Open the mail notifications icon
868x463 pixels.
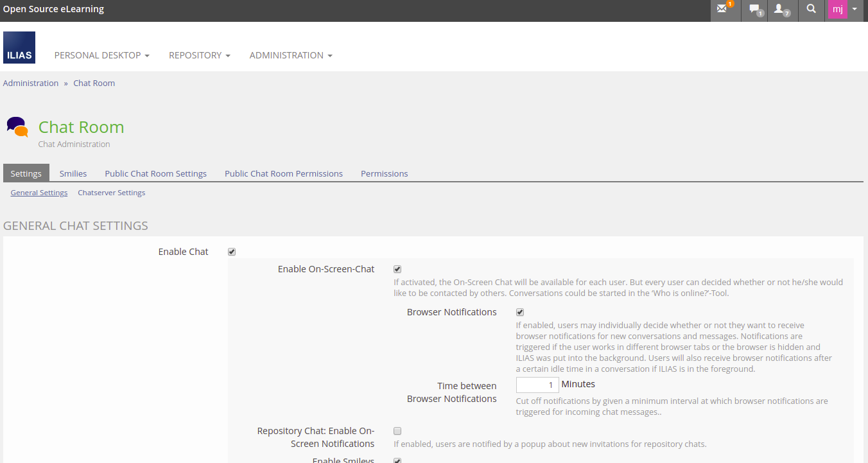pos(723,10)
